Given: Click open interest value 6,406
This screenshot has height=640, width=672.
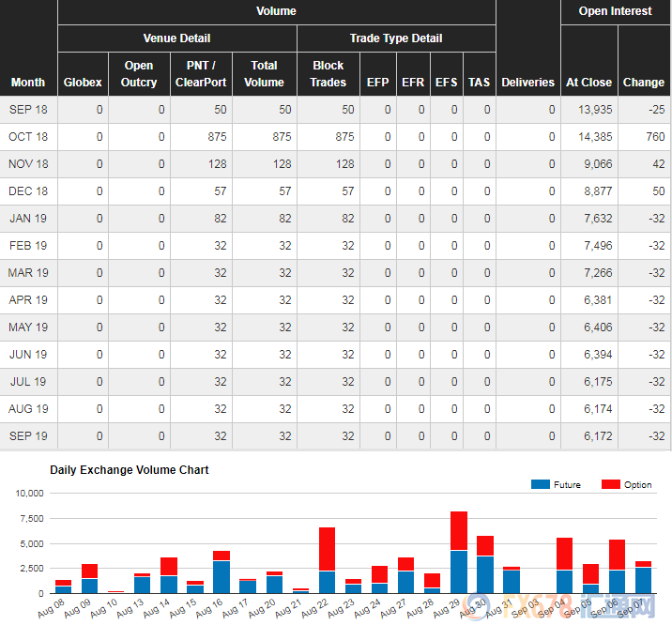Looking at the screenshot, I should 598,328.
